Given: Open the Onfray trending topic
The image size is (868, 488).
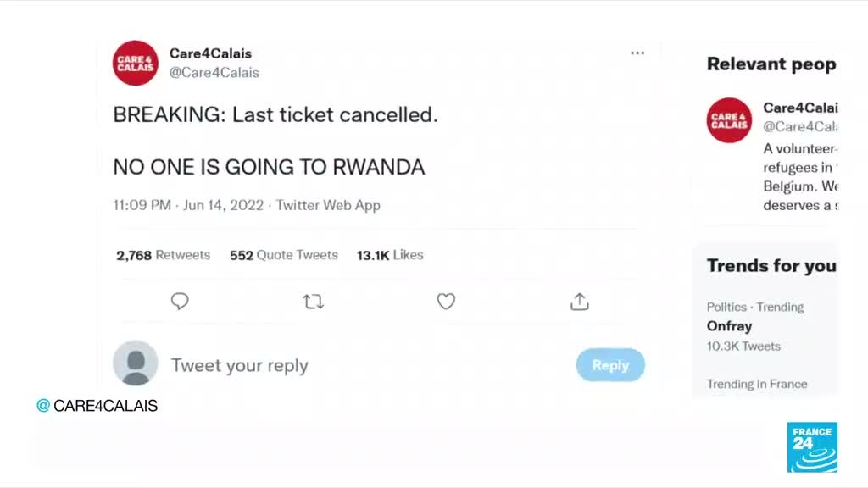Looking at the screenshot, I should (x=729, y=326).
